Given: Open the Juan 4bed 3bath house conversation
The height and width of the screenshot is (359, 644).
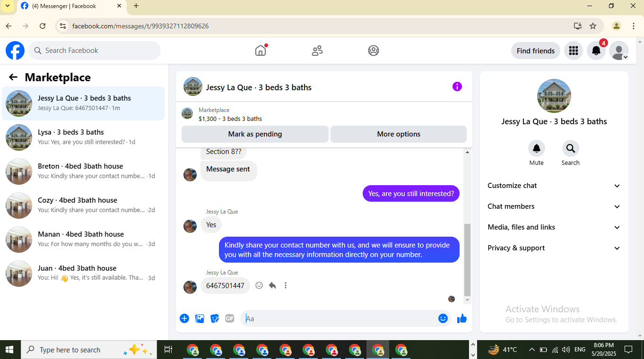Looking at the screenshot, I should coord(83,274).
